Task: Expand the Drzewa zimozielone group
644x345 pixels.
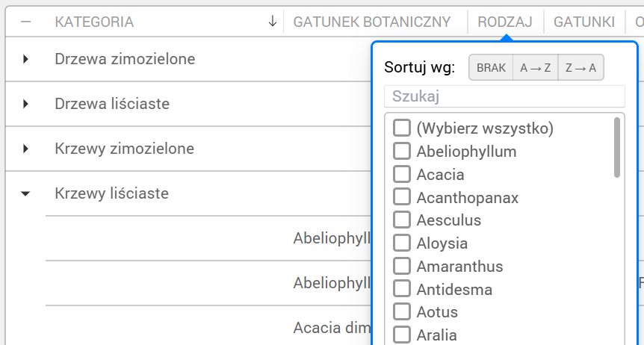Action: click(26, 59)
